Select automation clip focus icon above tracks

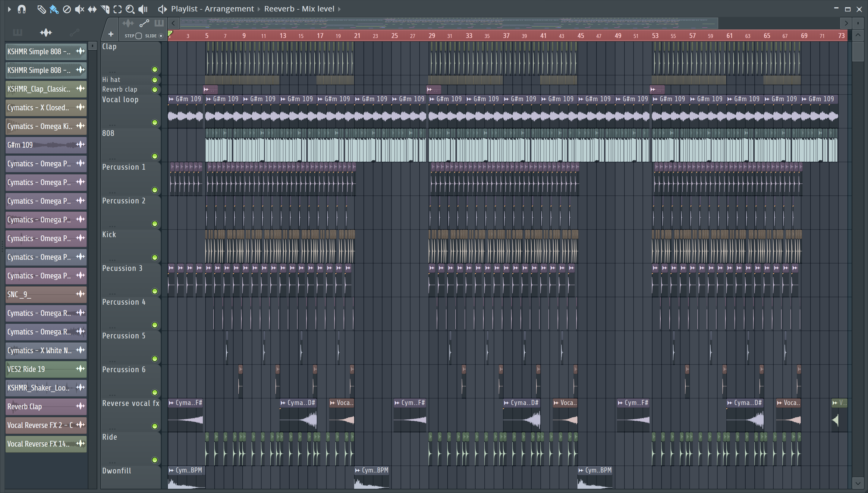(x=144, y=24)
